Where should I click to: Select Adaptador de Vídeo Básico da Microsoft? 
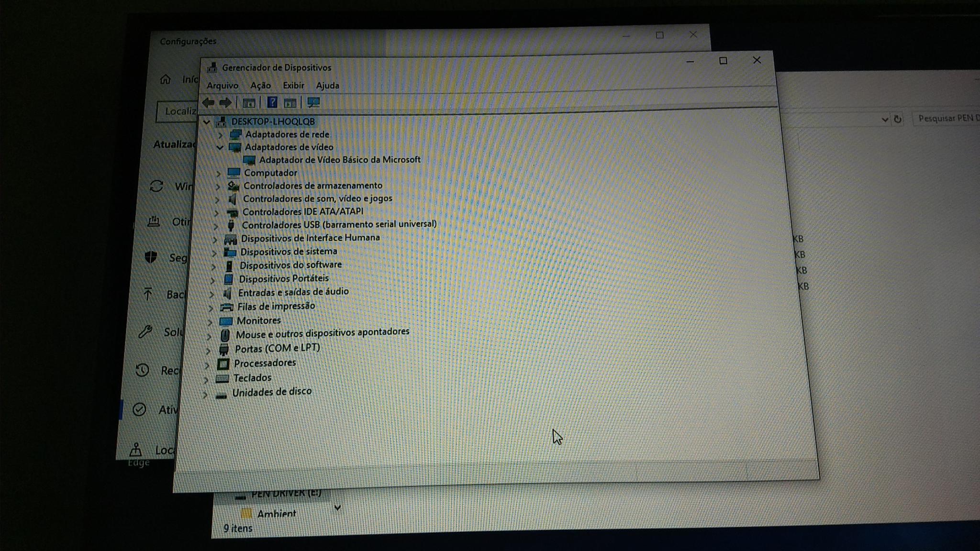click(x=340, y=160)
